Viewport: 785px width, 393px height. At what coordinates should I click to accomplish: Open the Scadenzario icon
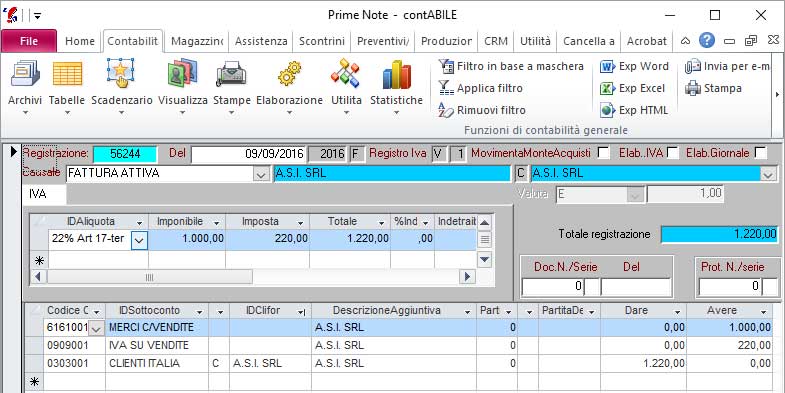[121, 73]
